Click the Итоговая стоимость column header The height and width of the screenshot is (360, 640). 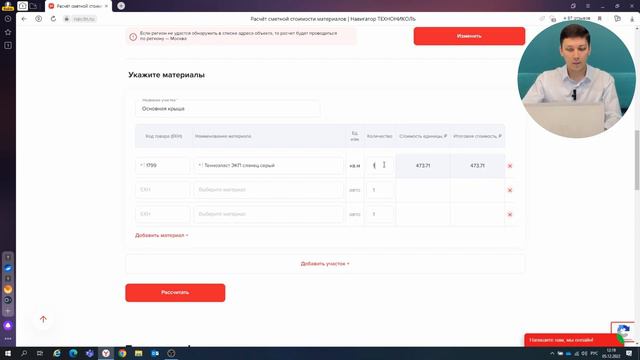[477, 136]
